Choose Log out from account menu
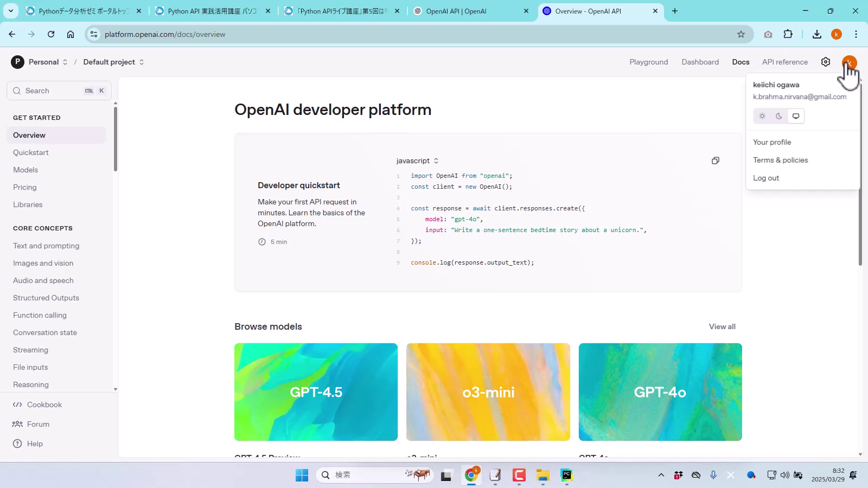The height and width of the screenshot is (488, 868). [x=765, y=178]
